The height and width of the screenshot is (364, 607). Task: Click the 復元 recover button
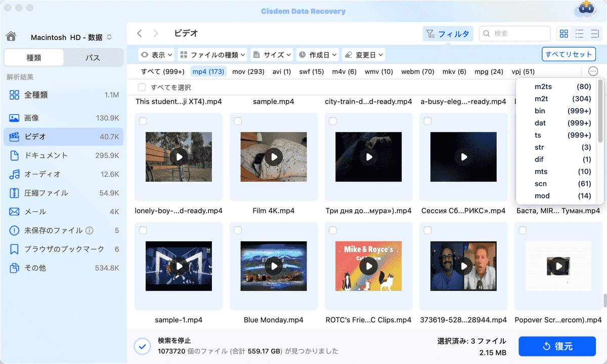point(557,346)
